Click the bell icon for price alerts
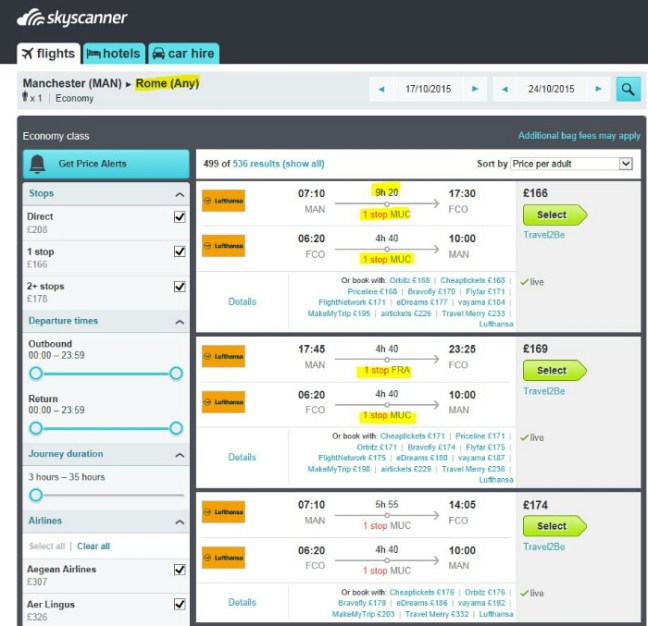This screenshot has height=626, width=648. coord(38,164)
